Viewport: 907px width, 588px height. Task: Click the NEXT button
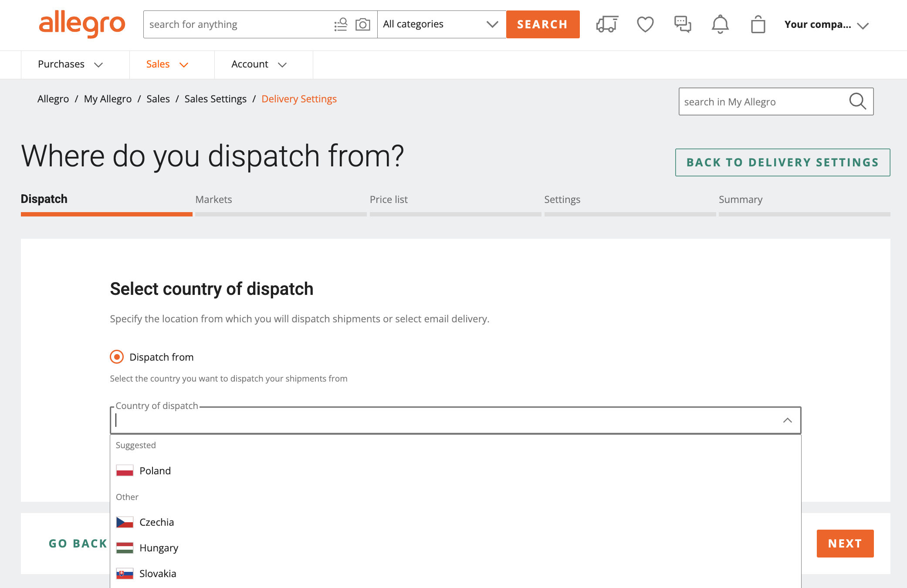click(845, 544)
